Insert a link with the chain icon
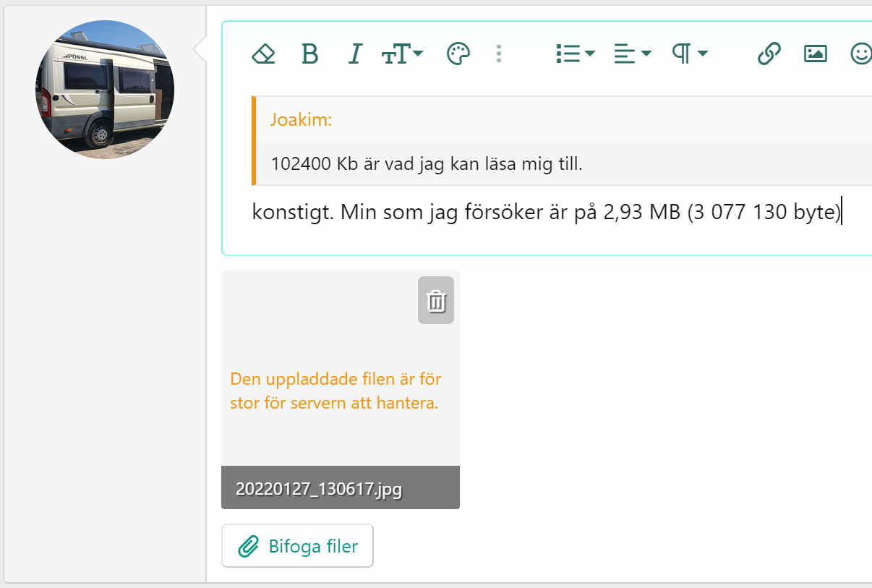Screen dimensions: 872x588 click(x=769, y=54)
